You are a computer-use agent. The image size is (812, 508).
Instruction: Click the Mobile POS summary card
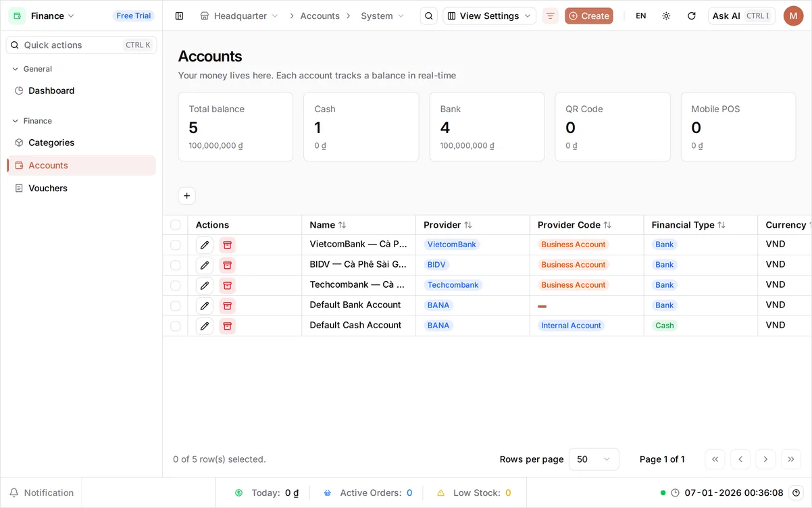coord(738,127)
